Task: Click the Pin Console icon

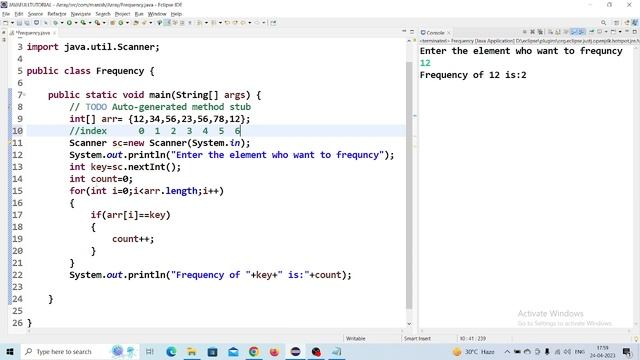Action: pyautogui.click(x=592, y=32)
